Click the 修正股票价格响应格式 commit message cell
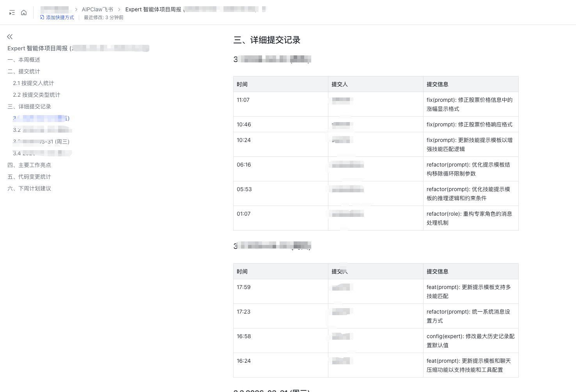This screenshot has width=576, height=392. (x=469, y=124)
